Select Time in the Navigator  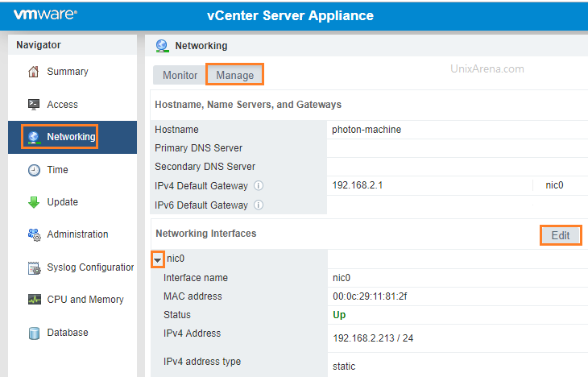57,169
